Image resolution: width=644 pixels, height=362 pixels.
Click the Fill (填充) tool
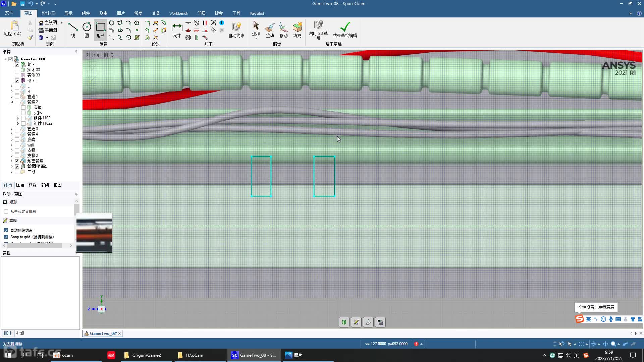coord(297,29)
